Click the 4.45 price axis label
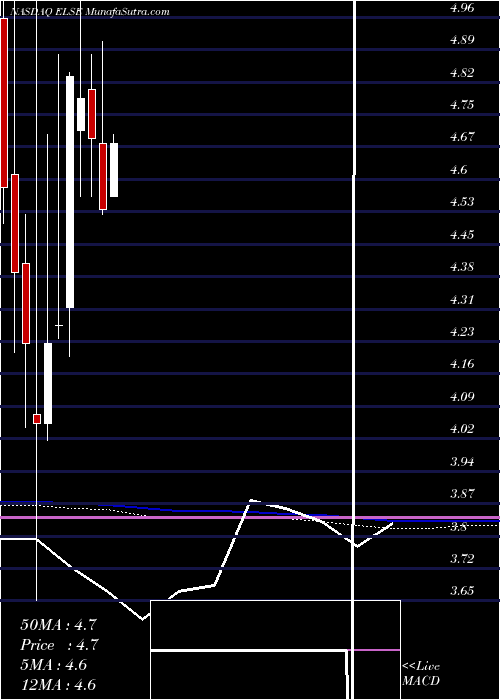The height and width of the screenshot is (700, 500). pos(464,234)
